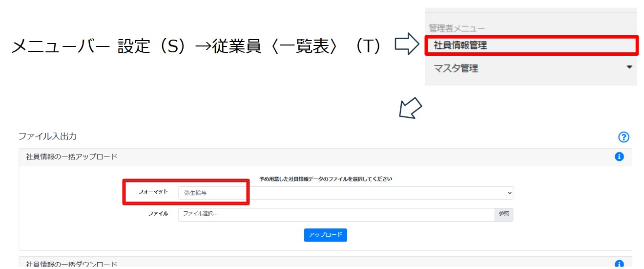Click info icon for 社員情報の一括アップロード

(619, 157)
